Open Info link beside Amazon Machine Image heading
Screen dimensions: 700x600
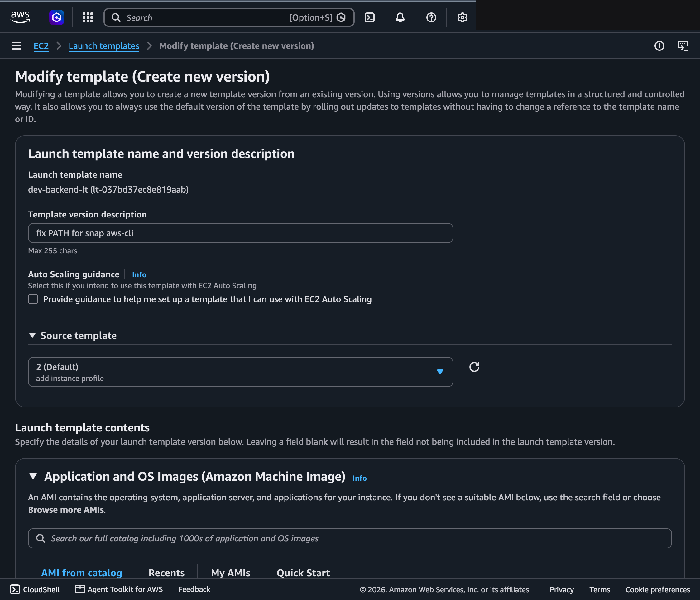[x=359, y=478]
